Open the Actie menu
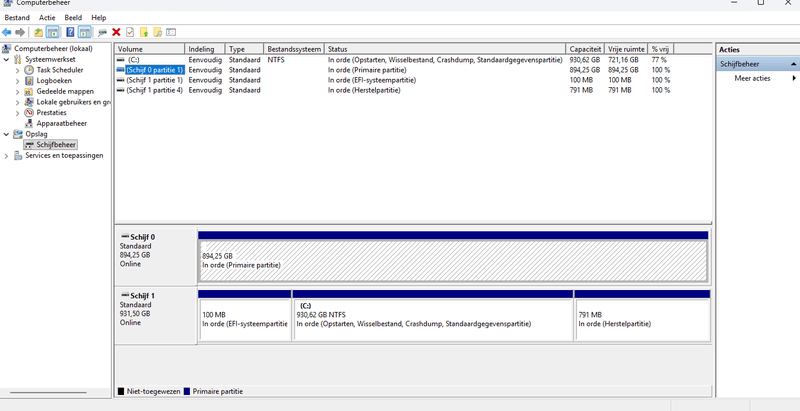The image size is (800, 411). point(47,18)
